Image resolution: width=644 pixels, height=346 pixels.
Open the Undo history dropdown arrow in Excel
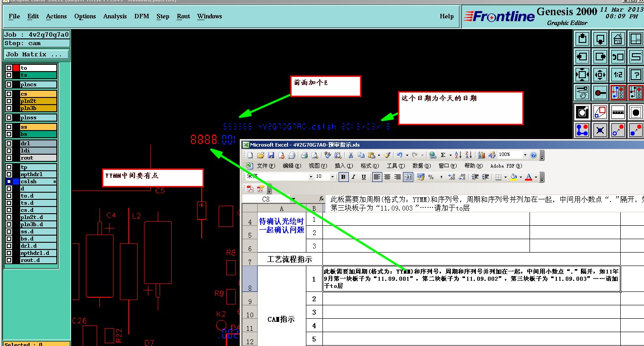point(407,155)
